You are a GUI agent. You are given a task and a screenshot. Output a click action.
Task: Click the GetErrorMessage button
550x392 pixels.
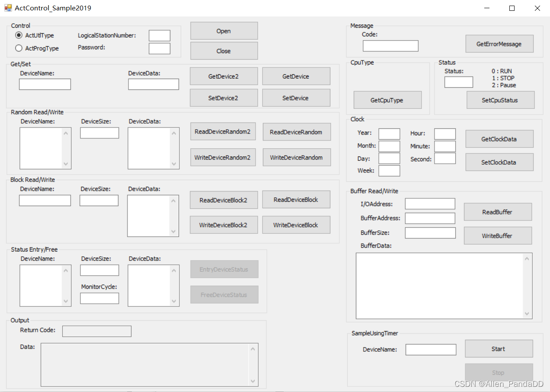pos(499,44)
